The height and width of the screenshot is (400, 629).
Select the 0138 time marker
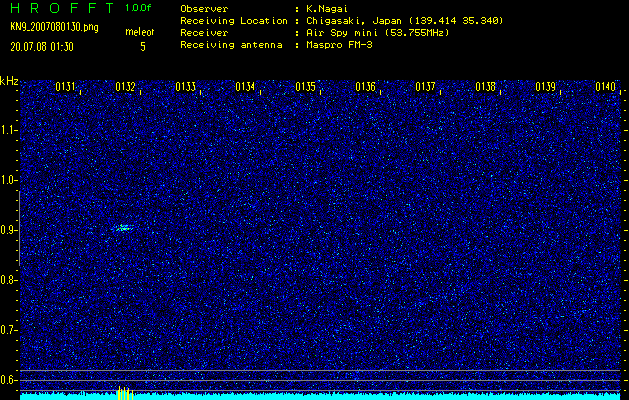tap(485, 87)
